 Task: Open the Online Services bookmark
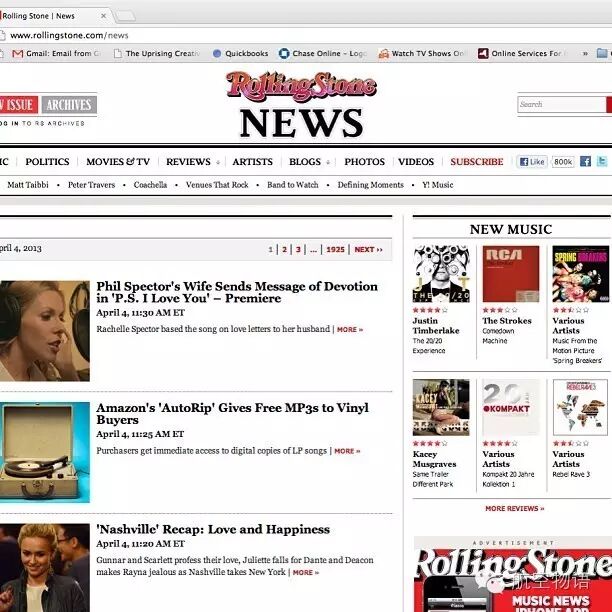(x=522, y=53)
